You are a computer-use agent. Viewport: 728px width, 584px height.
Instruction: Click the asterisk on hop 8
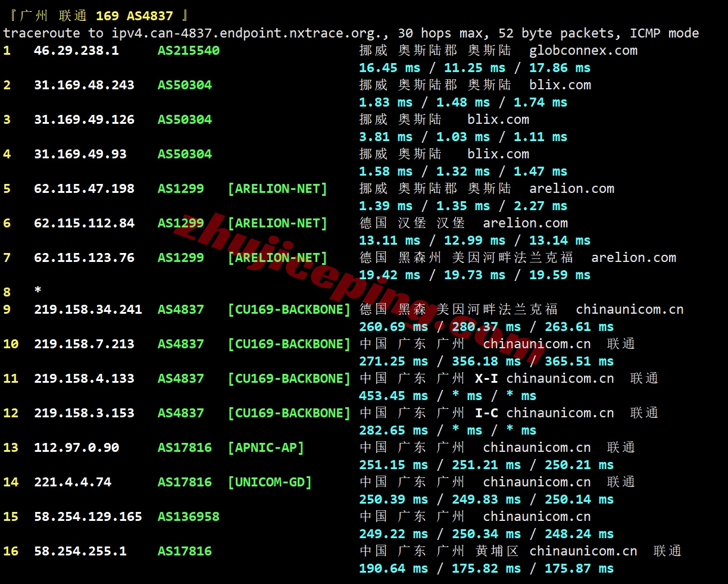point(38,291)
